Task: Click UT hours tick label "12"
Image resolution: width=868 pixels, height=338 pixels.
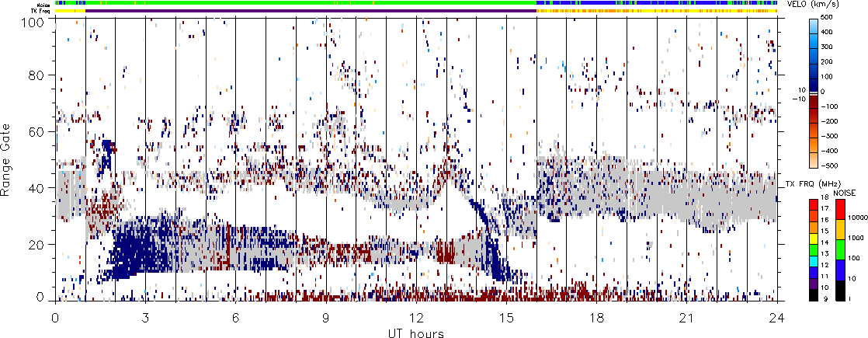Action: [x=416, y=318]
